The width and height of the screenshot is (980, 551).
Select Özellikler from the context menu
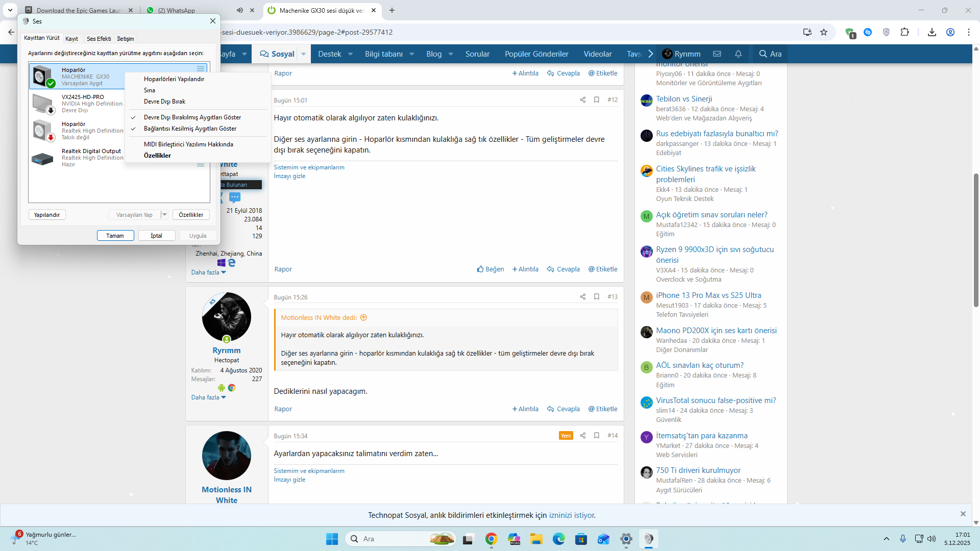(157, 156)
